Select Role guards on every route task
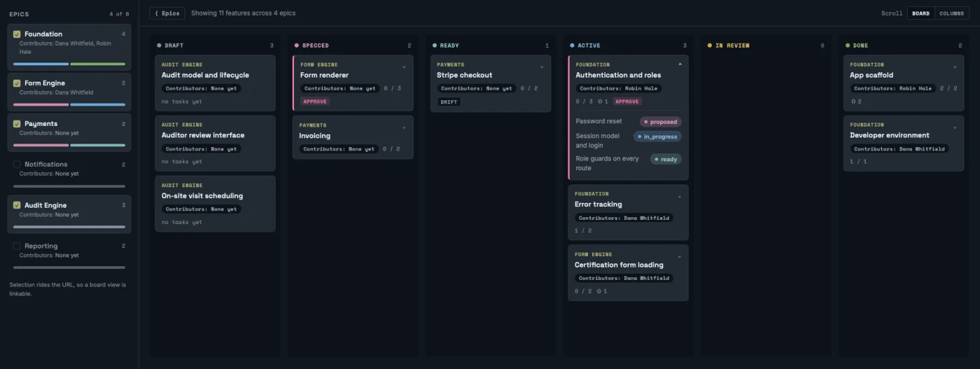Screen dimensions: 980x369 [607, 163]
